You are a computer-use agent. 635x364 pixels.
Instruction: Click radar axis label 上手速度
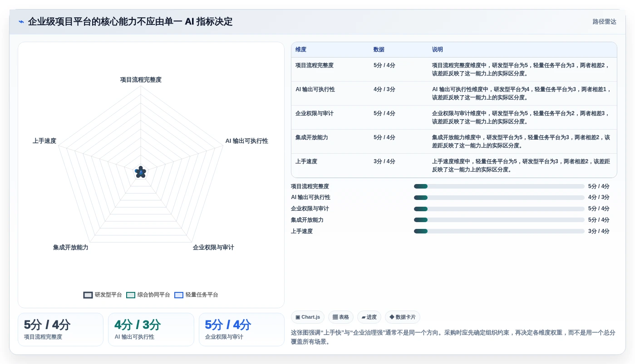tap(44, 141)
